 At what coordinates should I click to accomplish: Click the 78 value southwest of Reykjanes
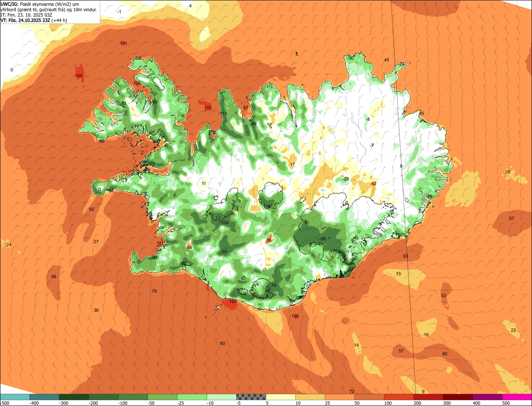click(x=154, y=291)
